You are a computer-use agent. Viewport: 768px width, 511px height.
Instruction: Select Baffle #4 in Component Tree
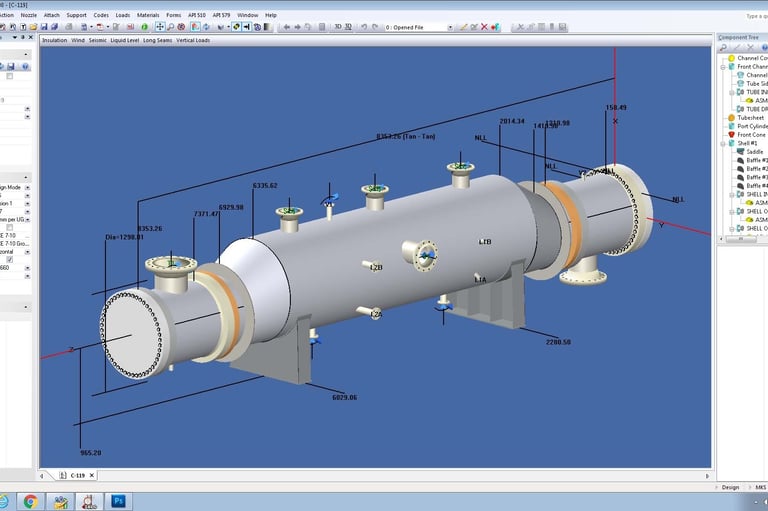pyautogui.click(x=752, y=186)
